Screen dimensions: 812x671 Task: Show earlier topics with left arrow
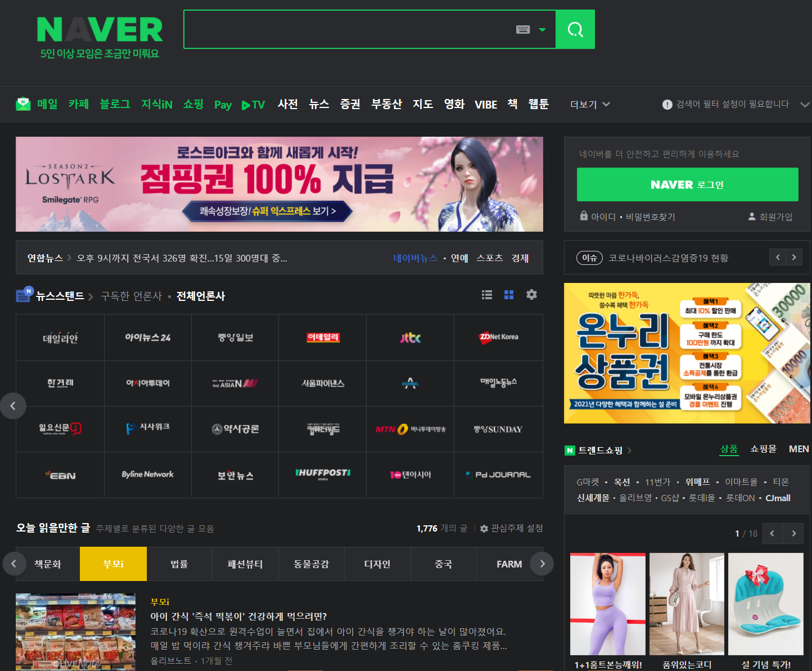pos(14,564)
